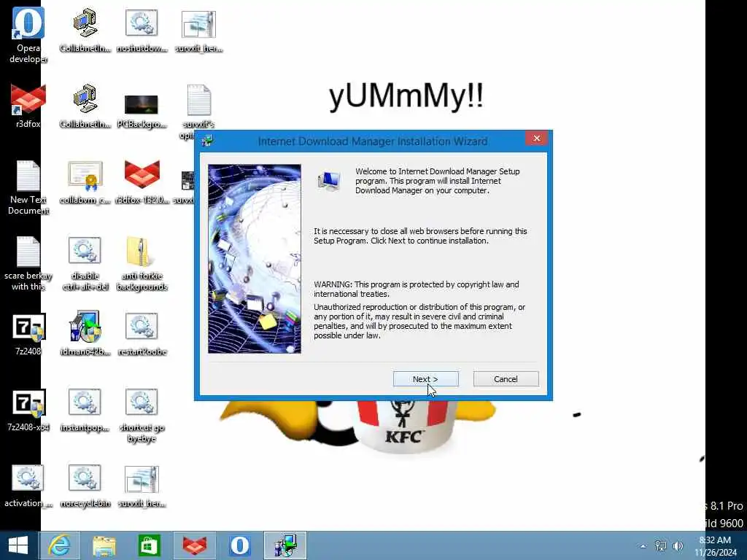Open volume control tray icon
Screen dimensions: 747x560
(x=678, y=545)
